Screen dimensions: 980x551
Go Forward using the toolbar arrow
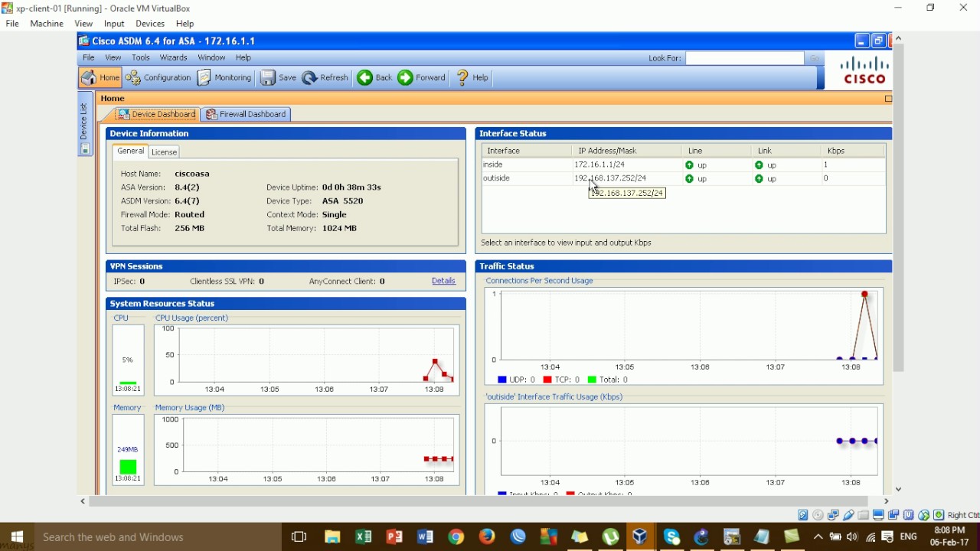coord(422,77)
